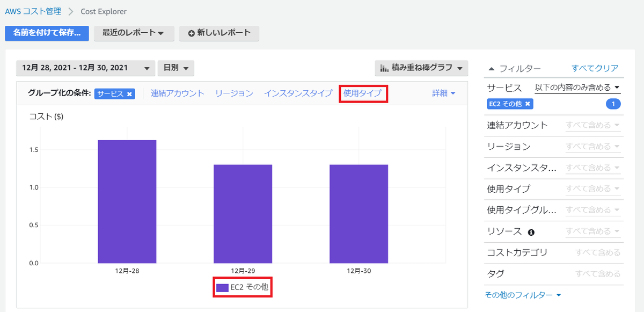Open インスタンスタイプ filter dropdown
The image size is (644, 312).
(x=593, y=168)
